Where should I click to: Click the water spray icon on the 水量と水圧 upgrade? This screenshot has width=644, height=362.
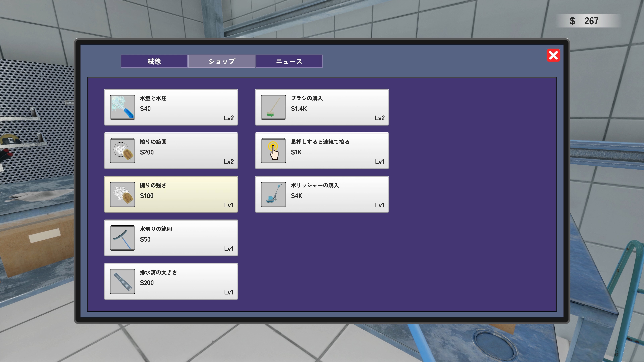tap(122, 107)
